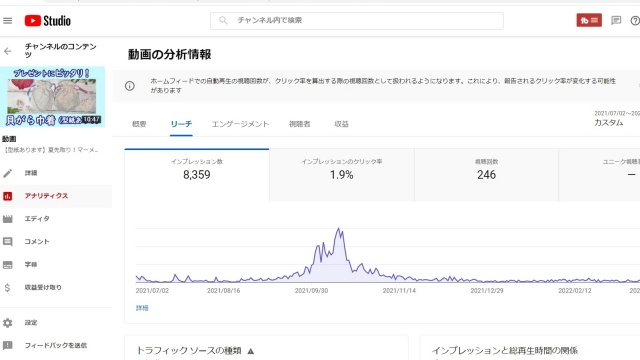Open the hamburger navigation menu
This screenshot has height=360, width=640.
pyautogui.click(x=7, y=21)
